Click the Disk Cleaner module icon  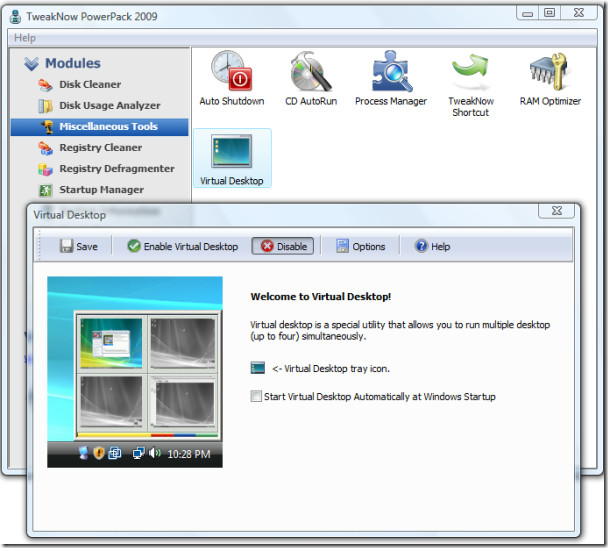(45, 85)
